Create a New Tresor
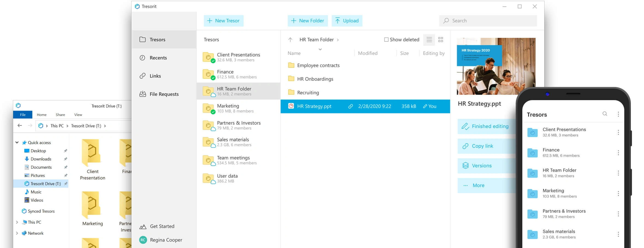 (224, 21)
